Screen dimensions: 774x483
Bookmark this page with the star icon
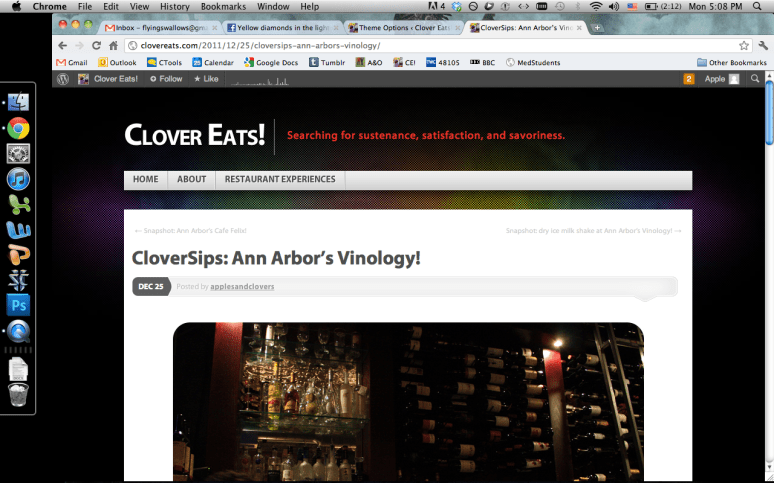[x=744, y=45]
